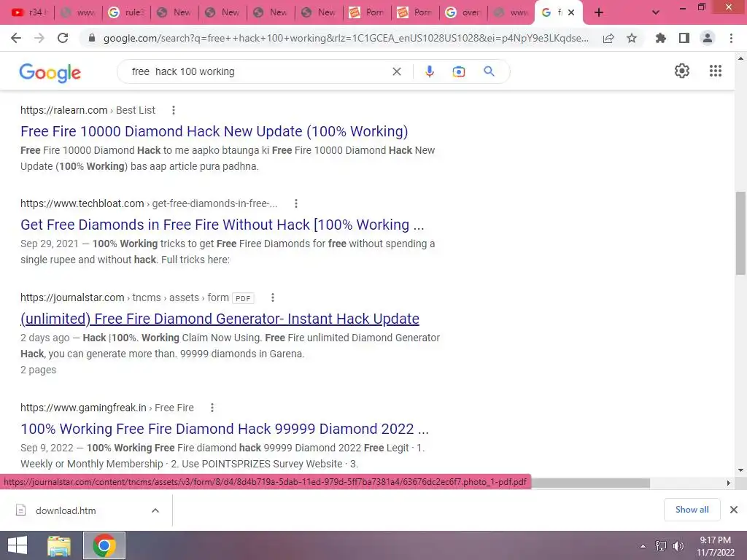
Task: Click Chrome icon in taskbar
Action: click(x=104, y=545)
